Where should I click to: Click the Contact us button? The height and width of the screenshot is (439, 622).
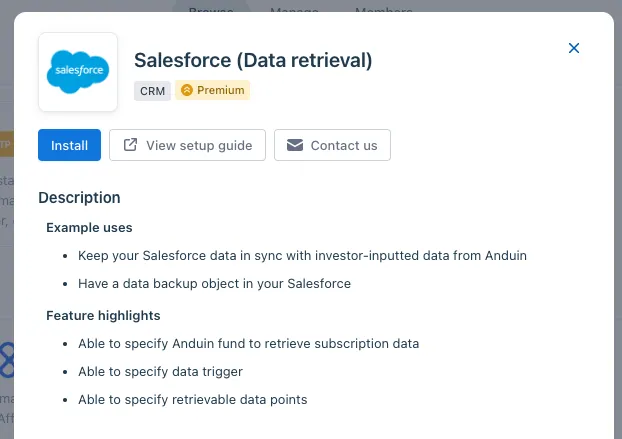332,145
